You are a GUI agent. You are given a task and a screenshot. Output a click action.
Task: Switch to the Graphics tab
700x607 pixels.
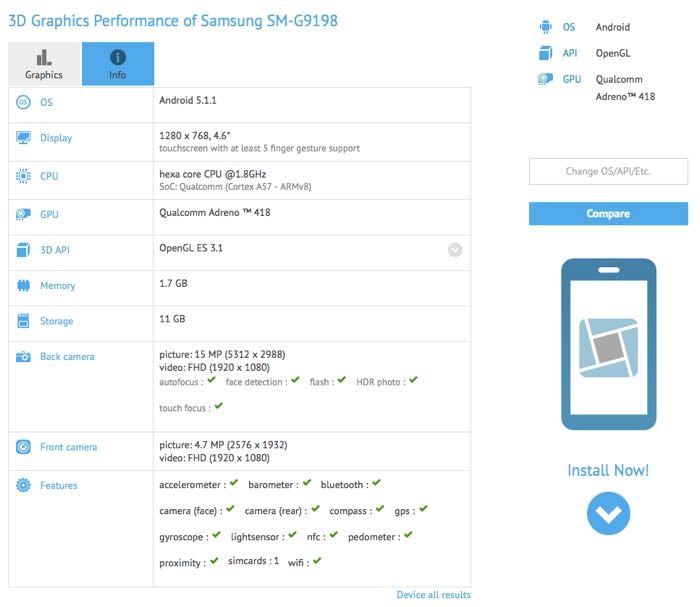click(x=44, y=64)
